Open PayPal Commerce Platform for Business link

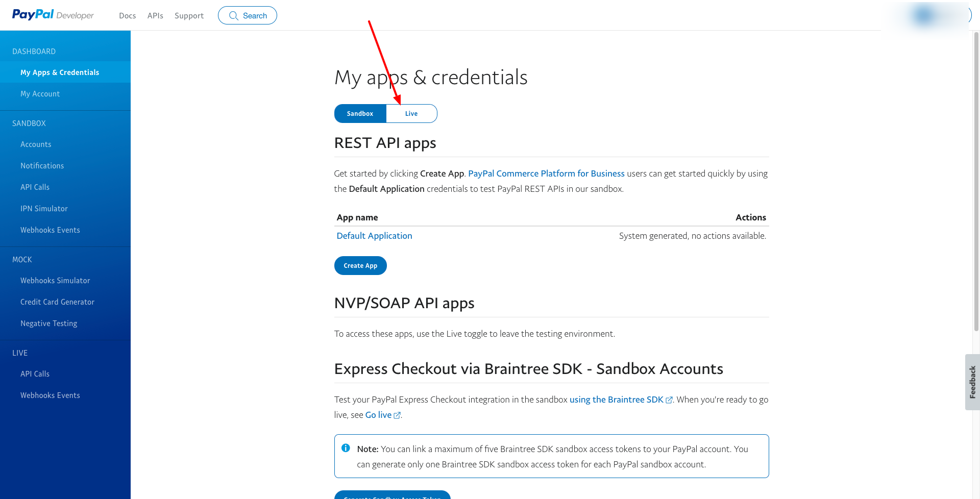[x=546, y=173]
